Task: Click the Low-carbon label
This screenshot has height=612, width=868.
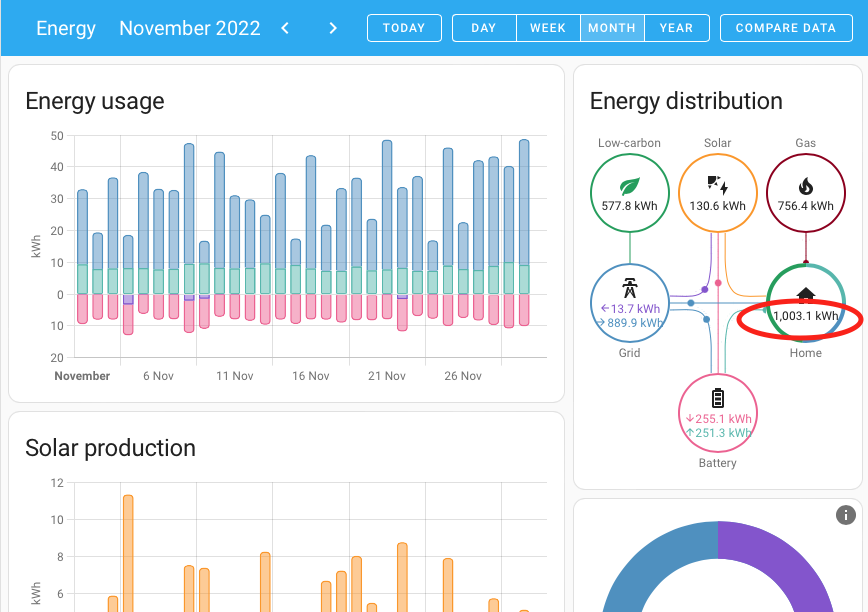Action: [629, 143]
